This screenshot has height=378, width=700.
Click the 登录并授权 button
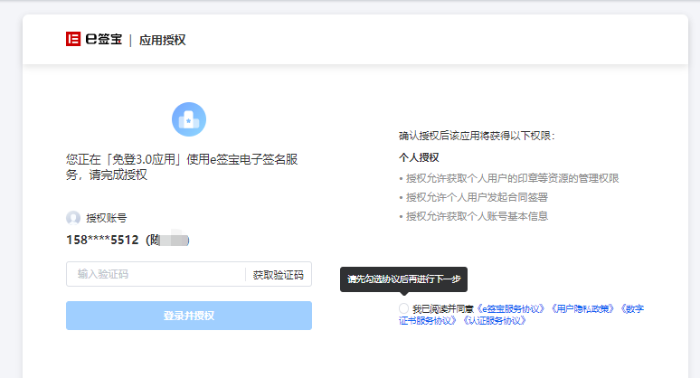(x=189, y=316)
